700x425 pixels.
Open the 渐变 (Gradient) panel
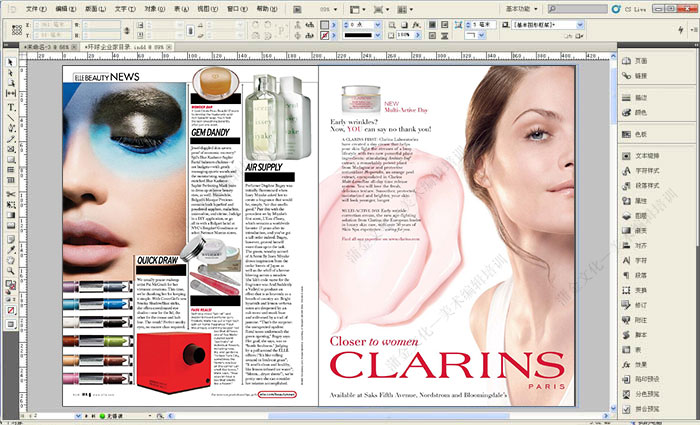click(635, 231)
